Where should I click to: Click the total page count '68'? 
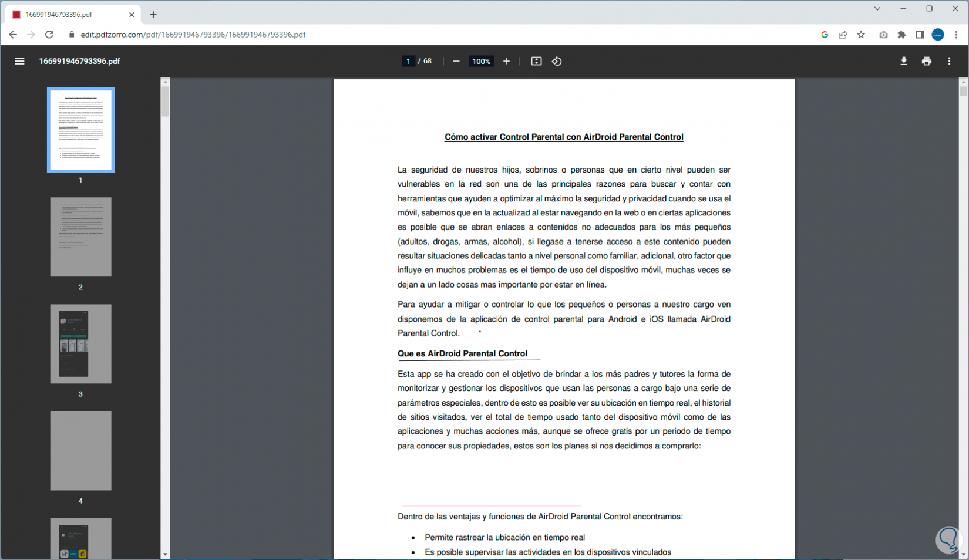pyautogui.click(x=428, y=61)
